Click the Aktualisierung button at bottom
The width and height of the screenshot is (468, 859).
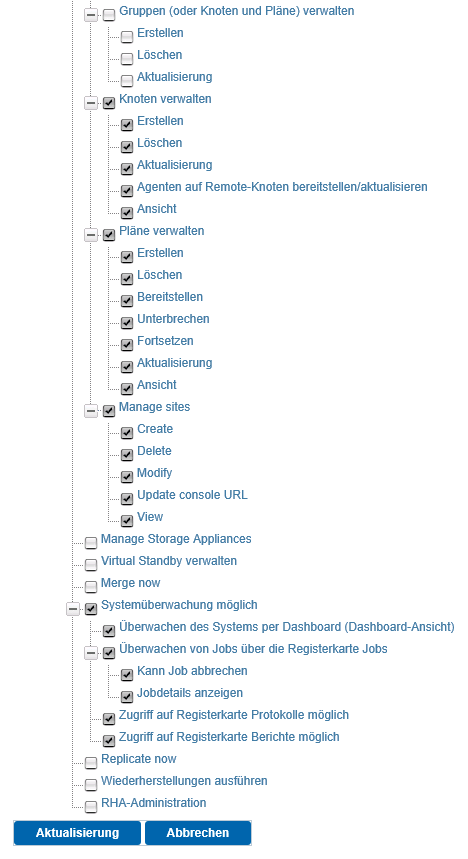pos(77,833)
